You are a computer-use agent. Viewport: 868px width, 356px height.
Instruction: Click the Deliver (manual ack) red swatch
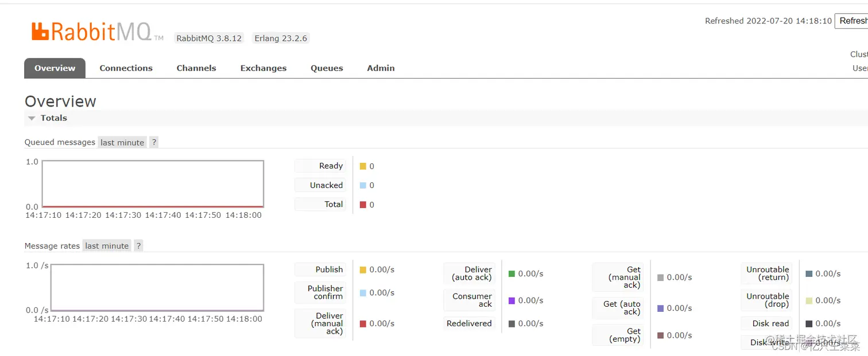click(363, 323)
